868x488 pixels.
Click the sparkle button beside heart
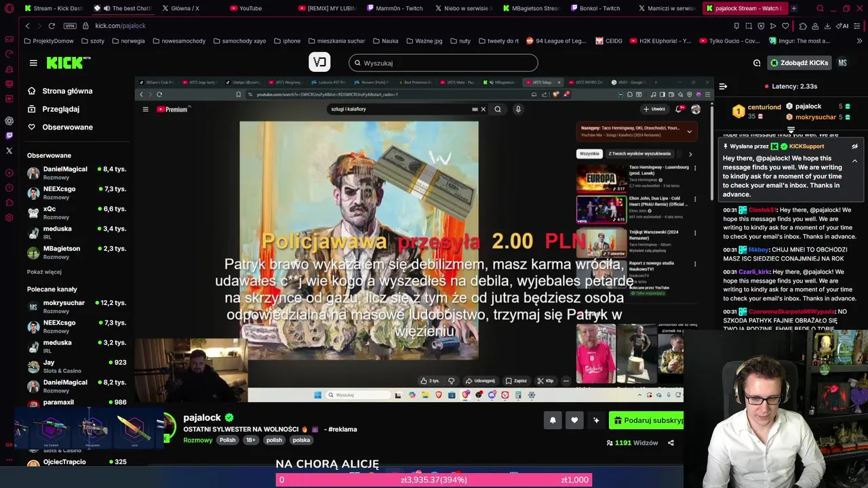coord(596,420)
